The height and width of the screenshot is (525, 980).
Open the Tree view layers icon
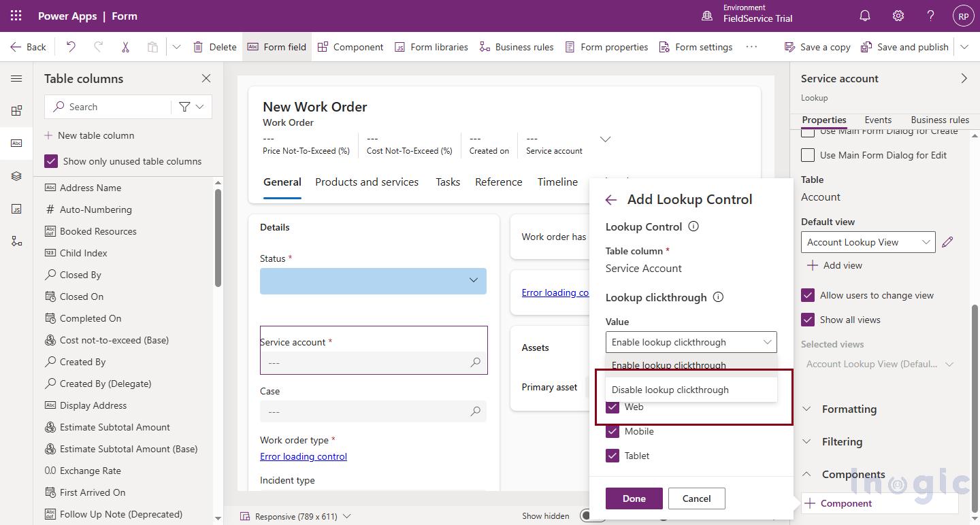click(16, 176)
